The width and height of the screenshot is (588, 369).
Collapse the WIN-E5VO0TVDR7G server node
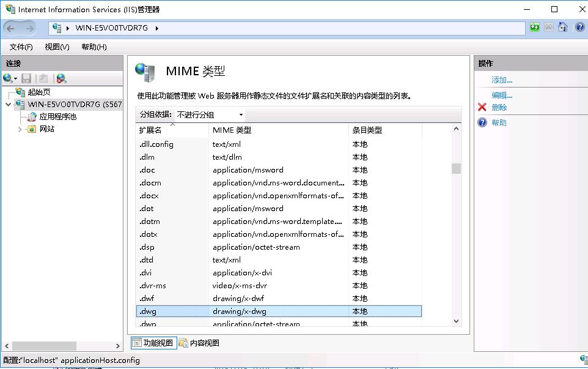click(8, 105)
